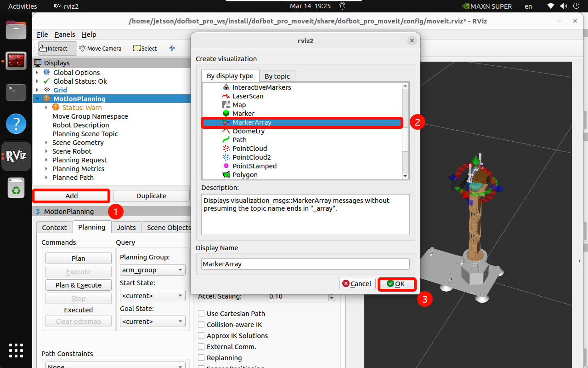
Task: Click the Polygon display icon
Action: coord(226,174)
